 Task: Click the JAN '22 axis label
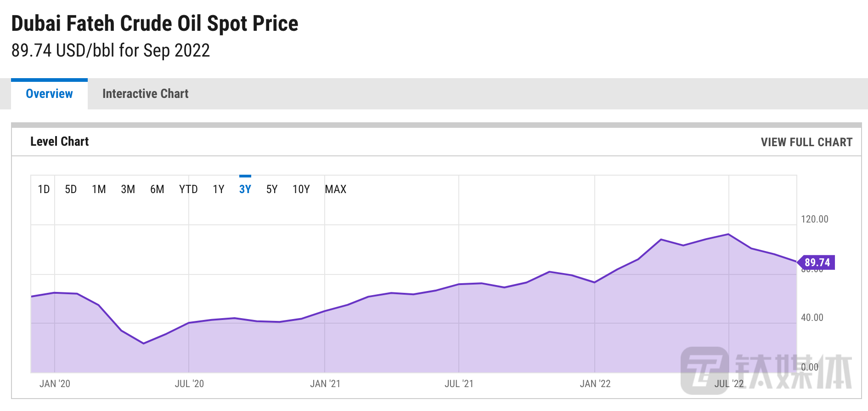[x=595, y=384]
